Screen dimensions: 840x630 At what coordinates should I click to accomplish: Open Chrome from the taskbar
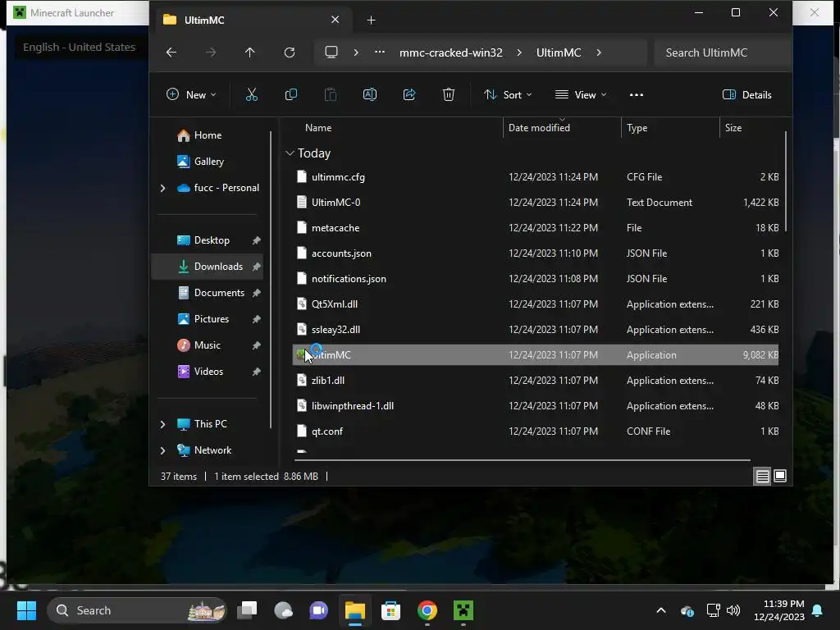427,610
